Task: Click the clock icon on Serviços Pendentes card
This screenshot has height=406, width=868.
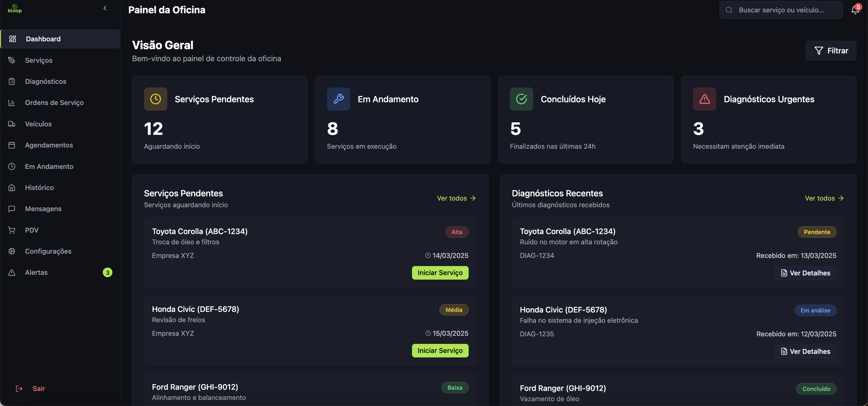Action: pos(155,99)
